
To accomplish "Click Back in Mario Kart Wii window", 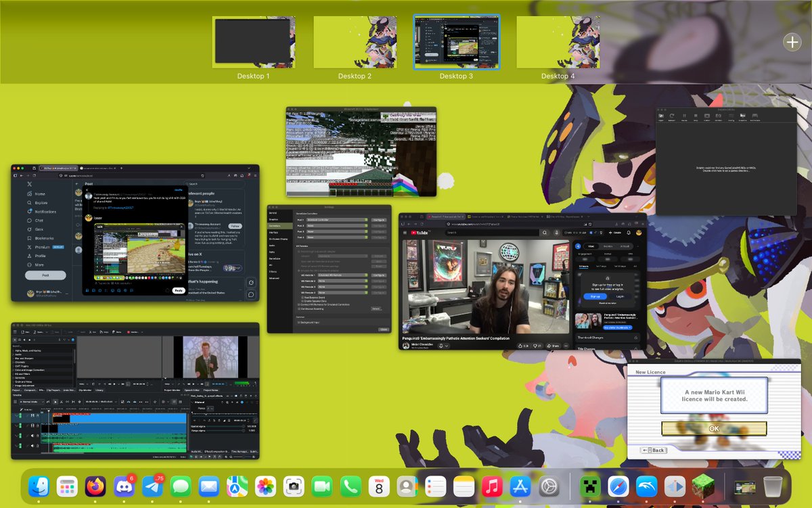I will tap(654, 450).
